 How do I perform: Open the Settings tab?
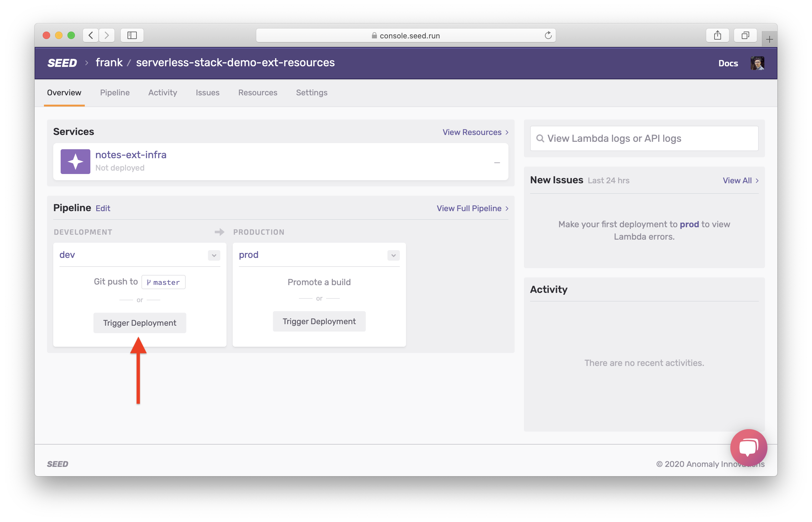point(312,93)
